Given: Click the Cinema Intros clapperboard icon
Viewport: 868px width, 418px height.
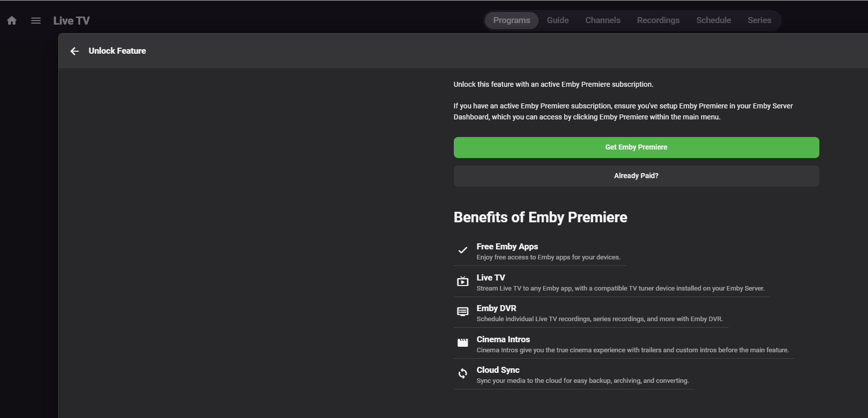Looking at the screenshot, I should pos(463,343).
